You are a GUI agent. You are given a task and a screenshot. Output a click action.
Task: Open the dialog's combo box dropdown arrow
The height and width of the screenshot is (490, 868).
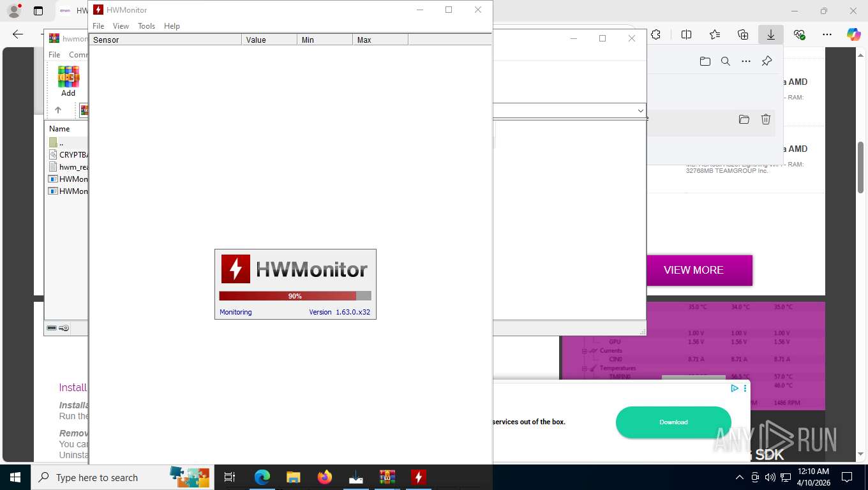pyautogui.click(x=640, y=110)
